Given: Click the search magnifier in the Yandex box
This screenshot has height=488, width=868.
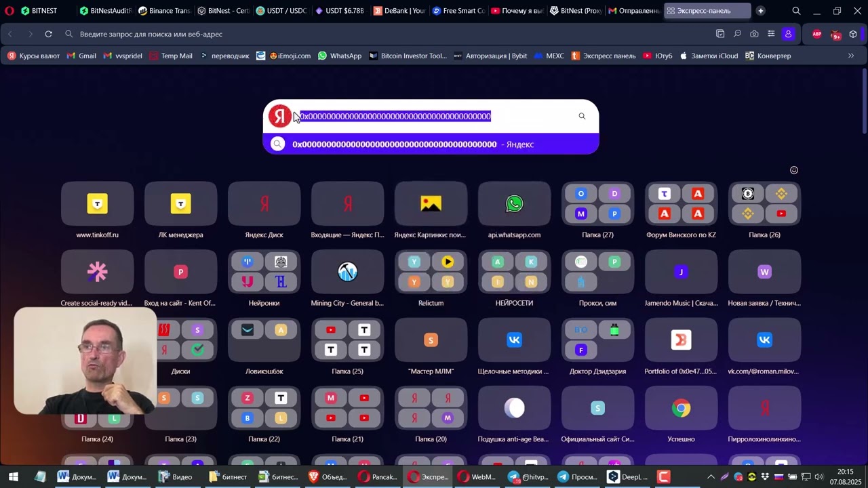Looking at the screenshot, I should click(582, 116).
